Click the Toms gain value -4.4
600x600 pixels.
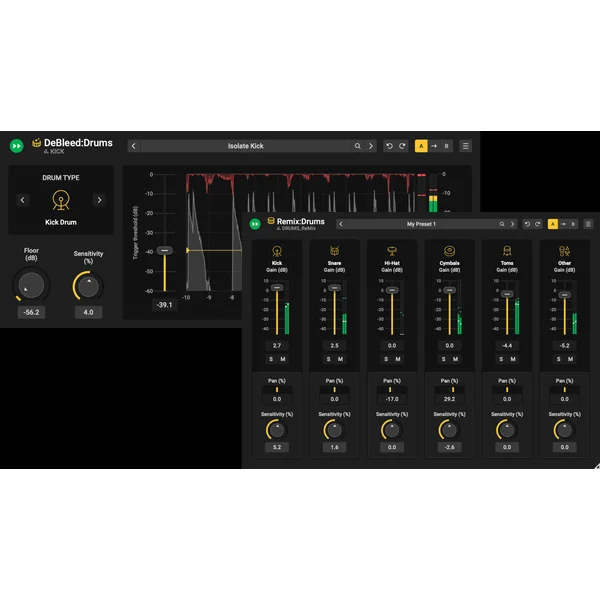pos(507,346)
